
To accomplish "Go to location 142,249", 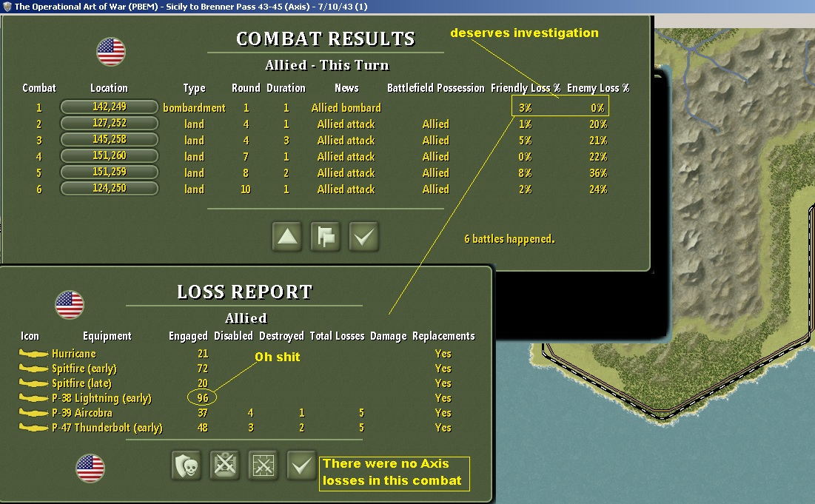I will click(x=109, y=107).
